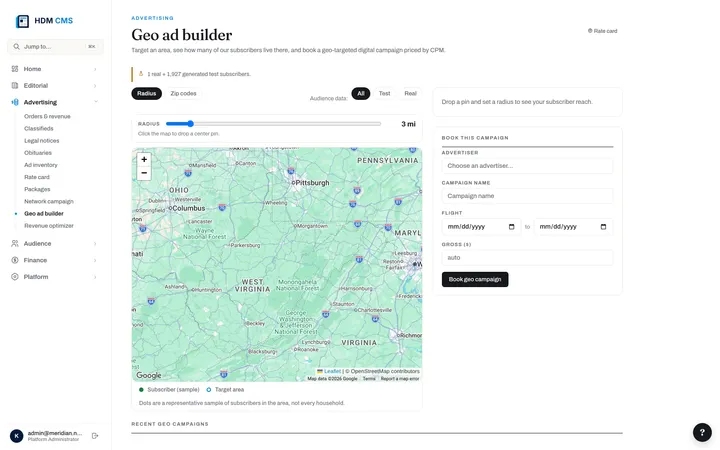Zoom out the map with minus button
Image resolution: width=720 pixels, height=450 pixels.
tap(144, 173)
